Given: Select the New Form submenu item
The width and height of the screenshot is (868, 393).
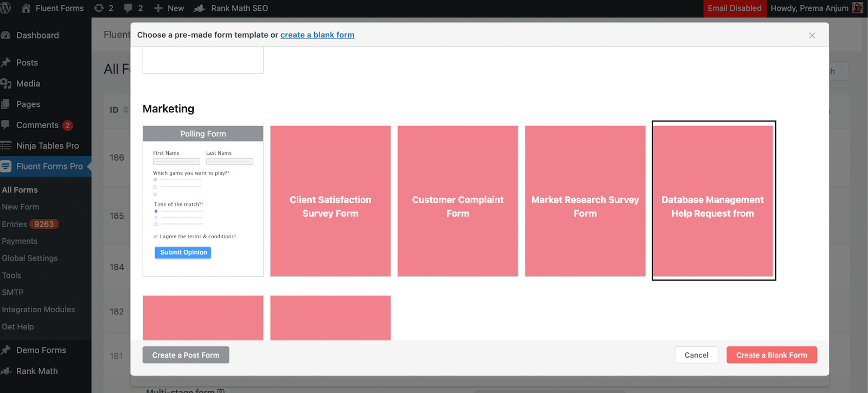Looking at the screenshot, I should [21, 207].
